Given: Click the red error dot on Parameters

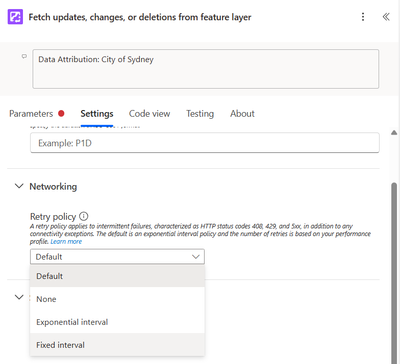Looking at the screenshot, I should click(x=61, y=114).
